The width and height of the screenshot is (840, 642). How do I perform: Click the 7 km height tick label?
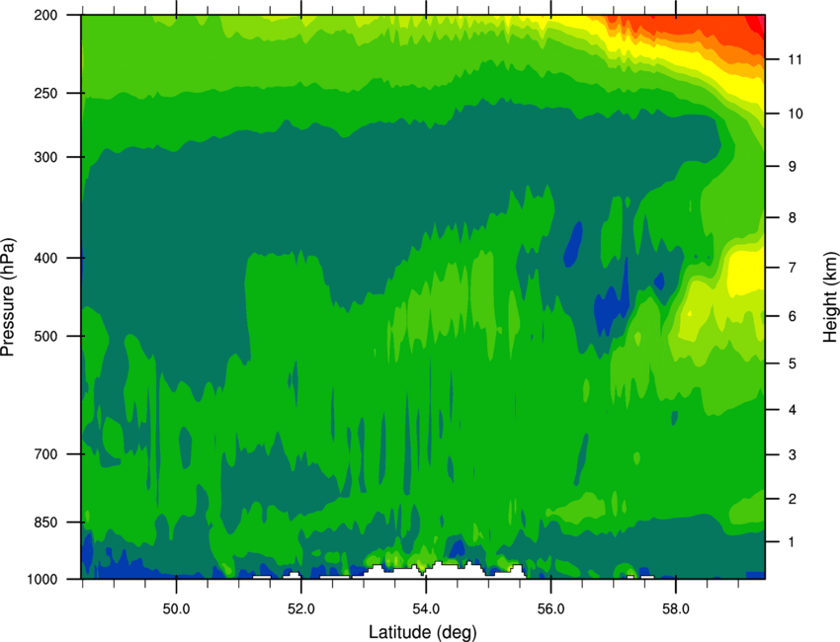(x=792, y=268)
